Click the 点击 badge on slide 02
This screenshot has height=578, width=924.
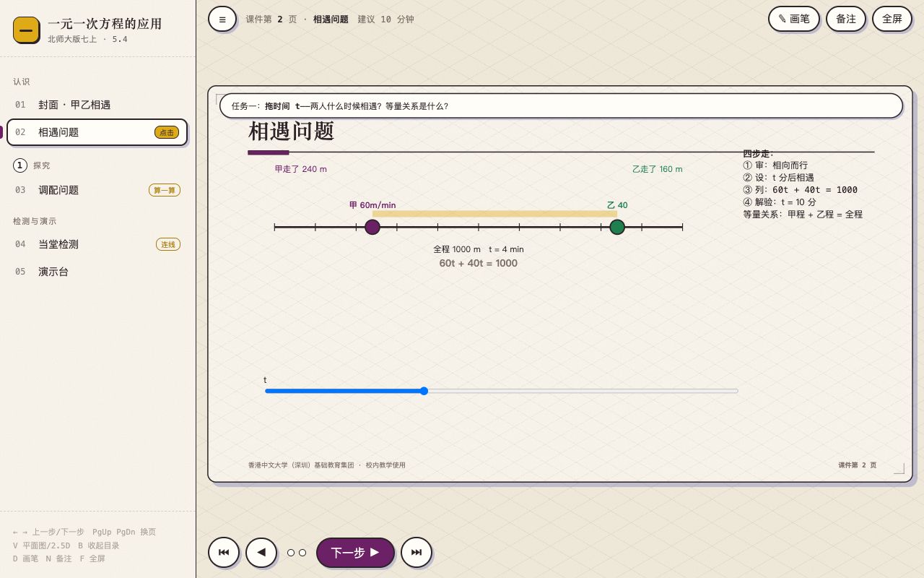click(x=167, y=132)
